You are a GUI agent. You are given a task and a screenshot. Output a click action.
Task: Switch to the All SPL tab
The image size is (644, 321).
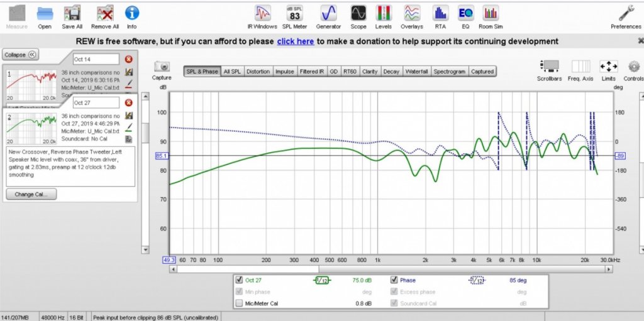coord(232,72)
